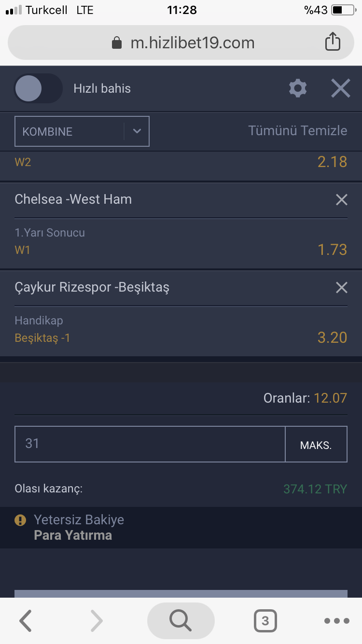The width and height of the screenshot is (362, 644).
Task: Tap the m.hizlibet19.com address bar
Action: (x=181, y=42)
